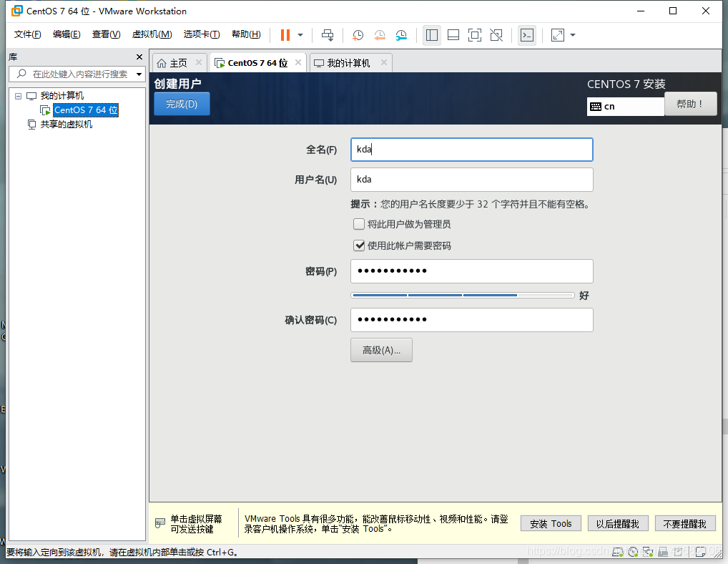This screenshot has width=728, height=564.
Task: Open the 选项卡(T) menu
Action: [x=202, y=34]
